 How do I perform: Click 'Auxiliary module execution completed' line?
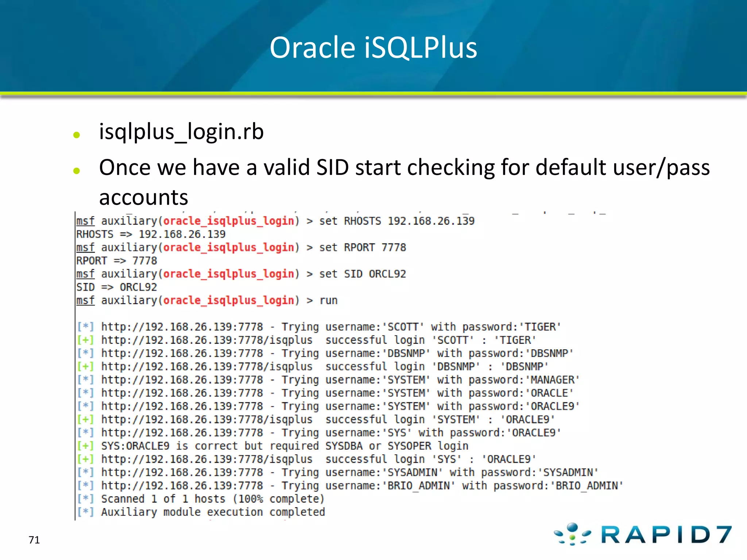tap(201, 512)
